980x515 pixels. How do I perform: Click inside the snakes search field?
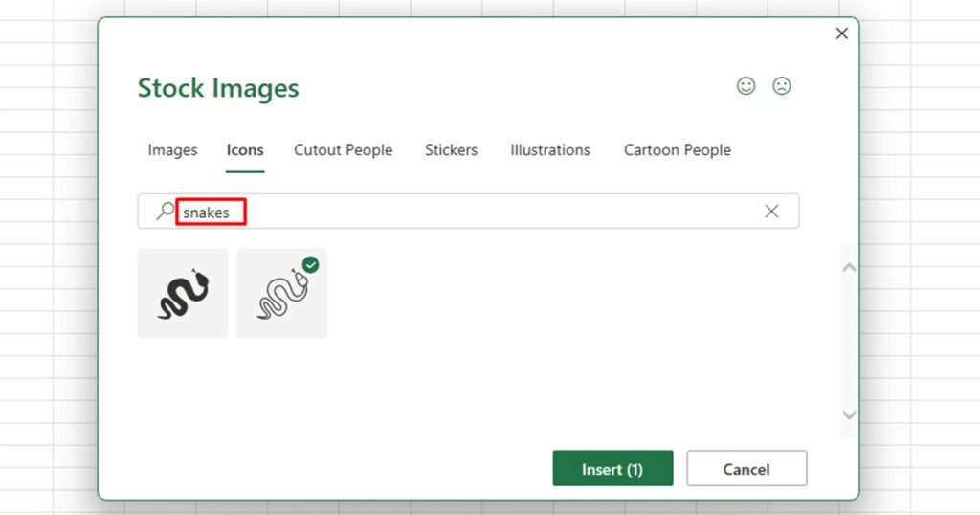point(479,212)
